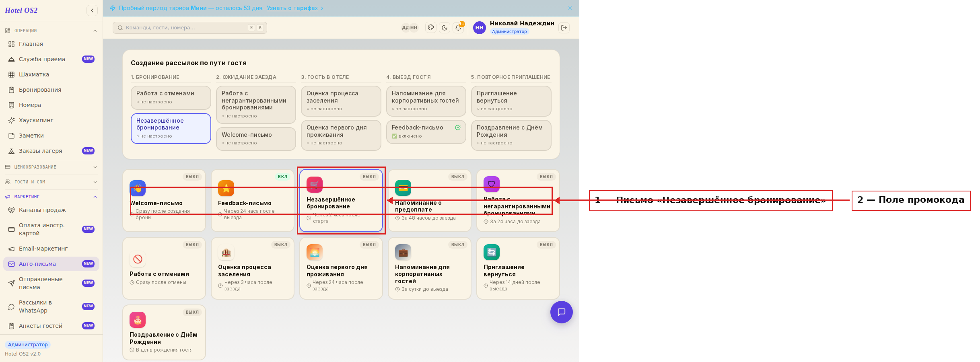Click the shield icon of non-guaranteed bookings
Image resolution: width=980 pixels, height=362 pixels.
coord(492,184)
